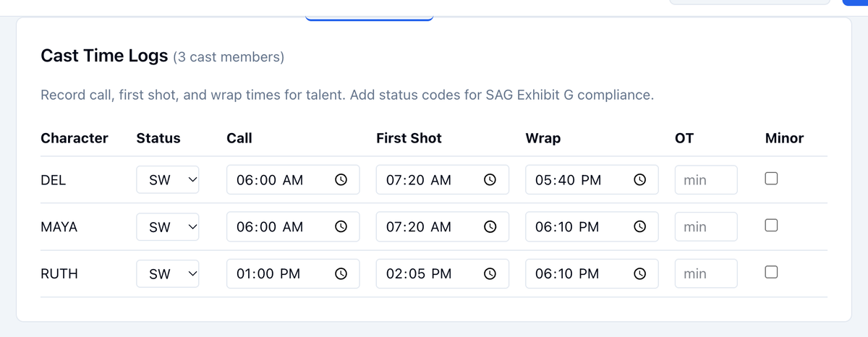The width and height of the screenshot is (868, 337).
Task: Click MAYA's 06:10 PM wrap field
Action: (592, 227)
